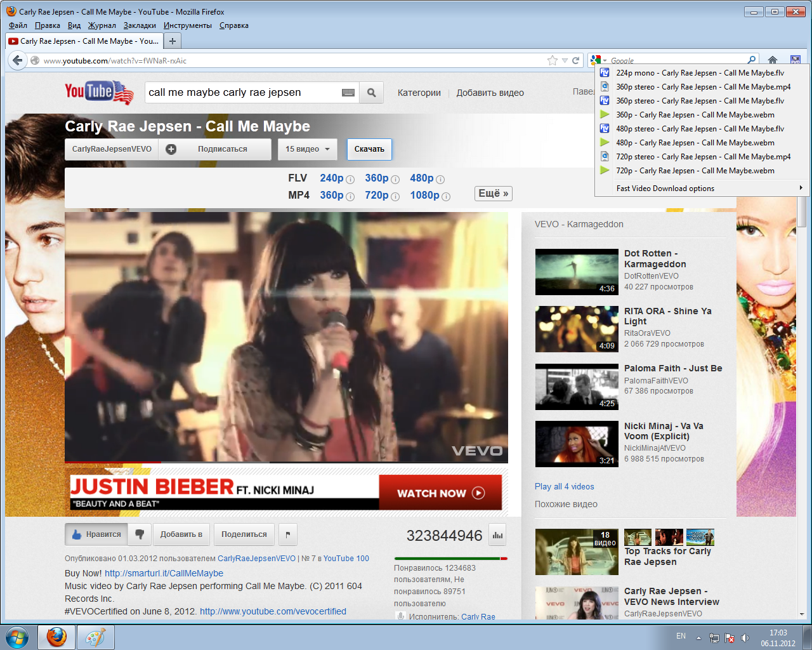Click the volume icon in system tray
This screenshot has width=812, height=650.
pyautogui.click(x=745, y=637)
